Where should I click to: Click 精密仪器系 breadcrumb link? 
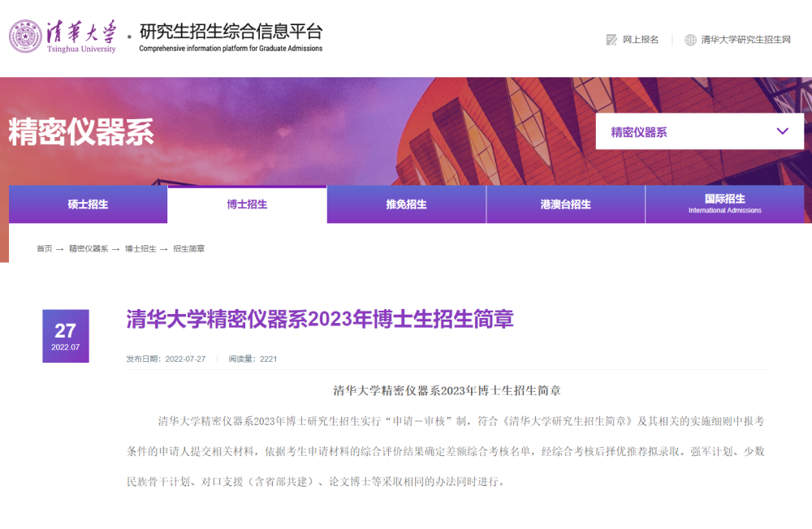click(x=89, y=249)
